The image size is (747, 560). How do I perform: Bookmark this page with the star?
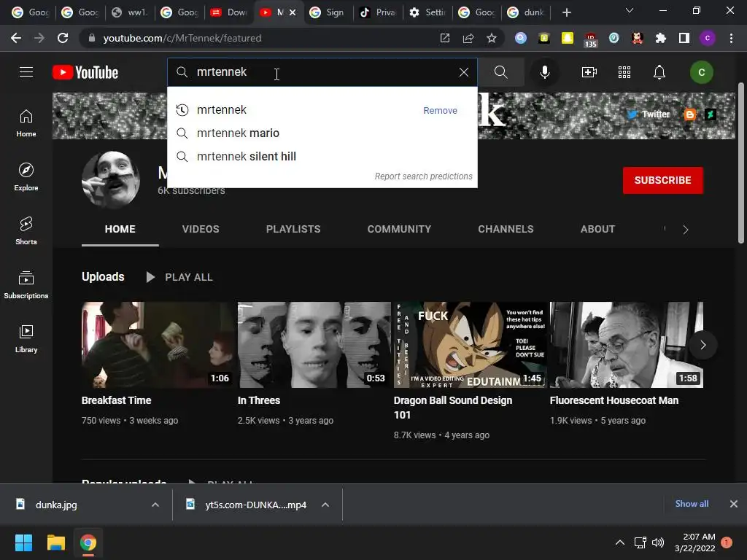click(x=492, y=38)
